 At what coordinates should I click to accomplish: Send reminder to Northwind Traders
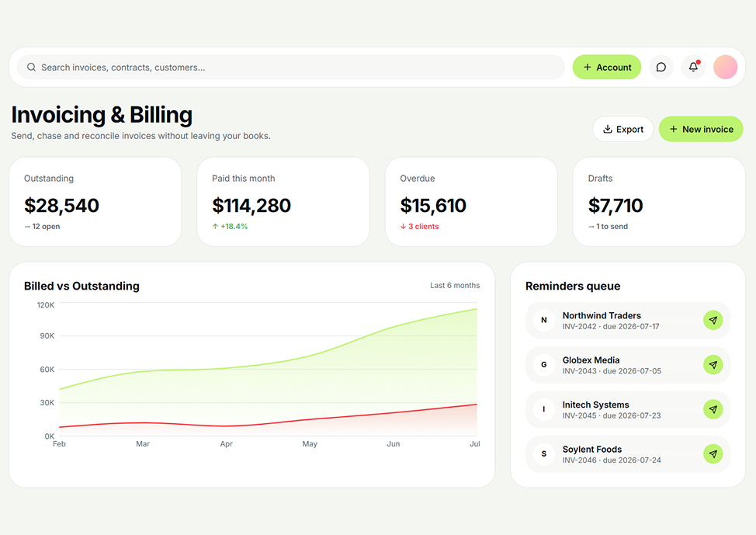pyautogui.click(x=713, y=321)
